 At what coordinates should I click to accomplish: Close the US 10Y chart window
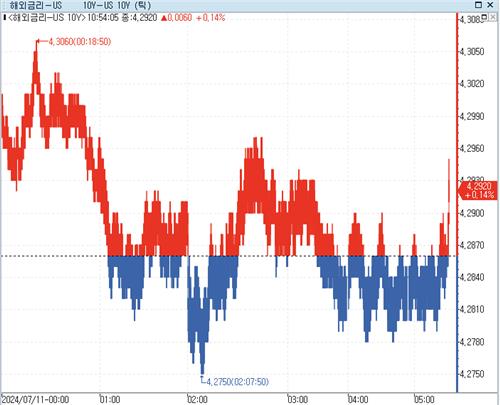click(490, 5)
